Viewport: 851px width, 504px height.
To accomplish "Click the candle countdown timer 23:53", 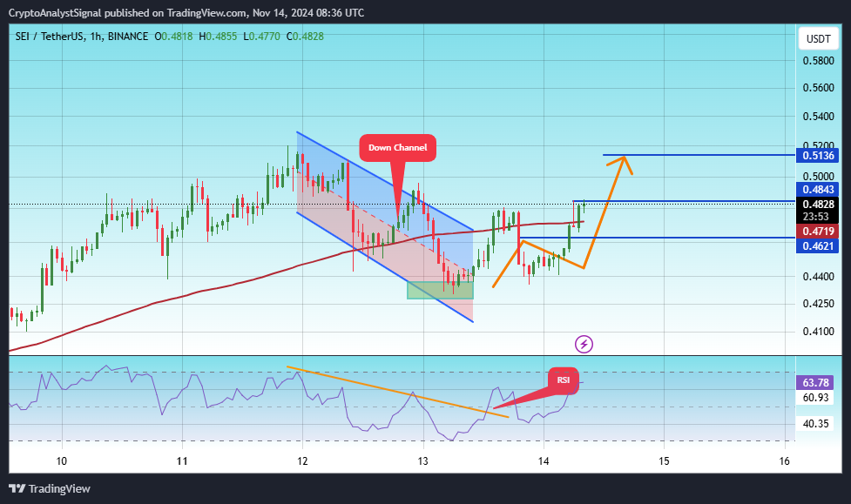I will pos(815,217).
